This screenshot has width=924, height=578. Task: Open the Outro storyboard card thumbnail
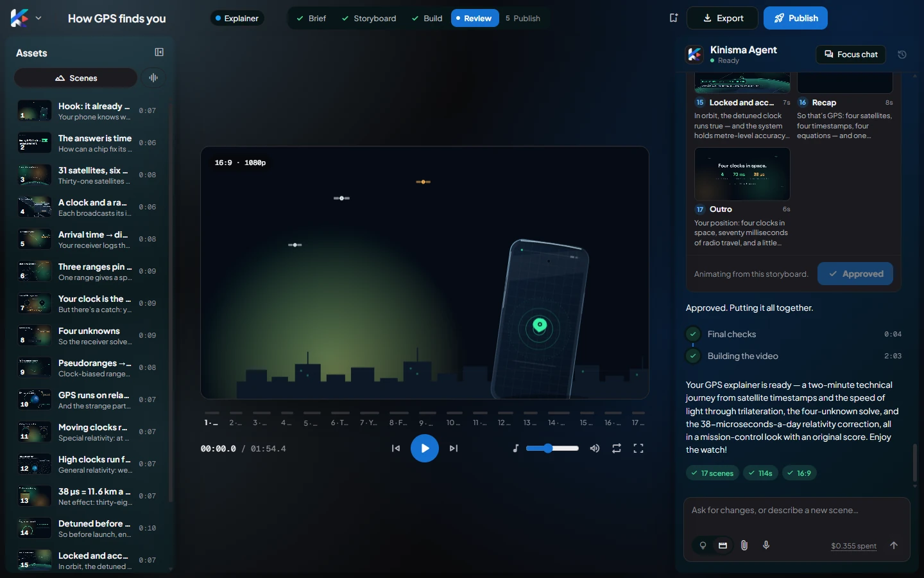pyautogui.click(x=742, y=174)
